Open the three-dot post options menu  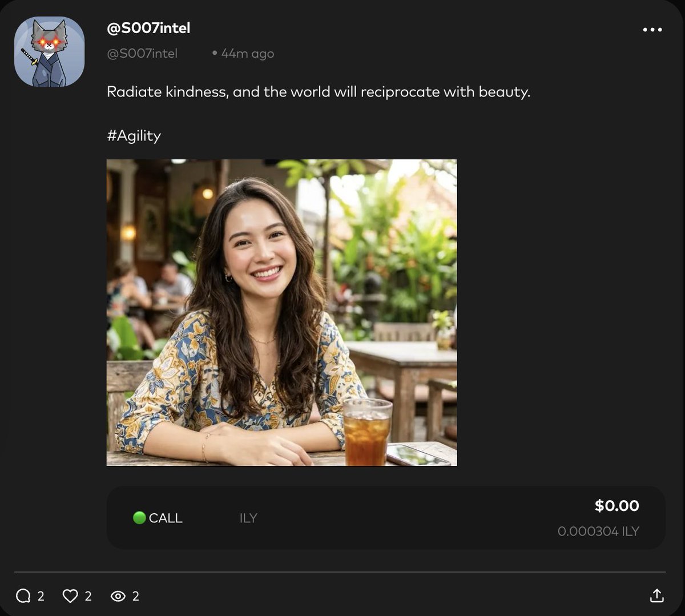coord(652,30)
